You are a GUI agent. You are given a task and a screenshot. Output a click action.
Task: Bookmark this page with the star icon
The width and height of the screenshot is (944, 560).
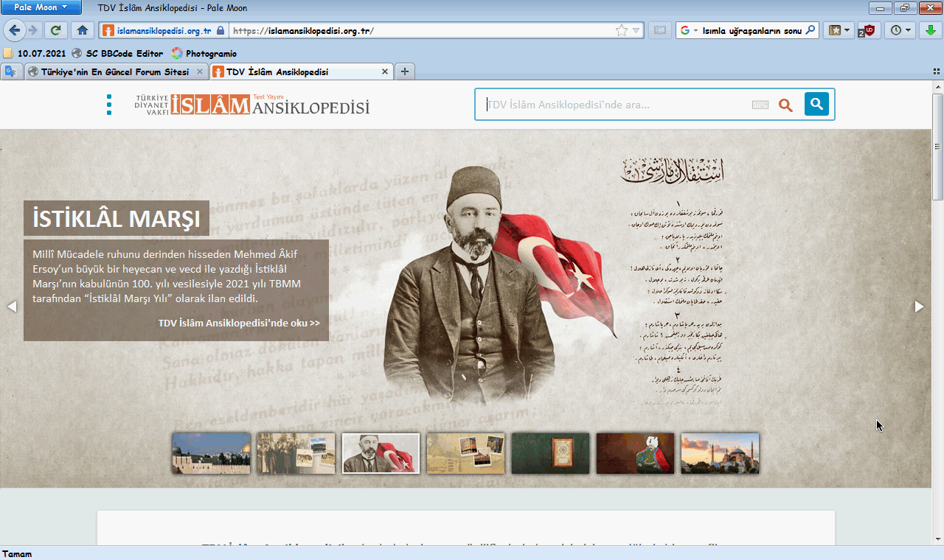tap(622, 30)
